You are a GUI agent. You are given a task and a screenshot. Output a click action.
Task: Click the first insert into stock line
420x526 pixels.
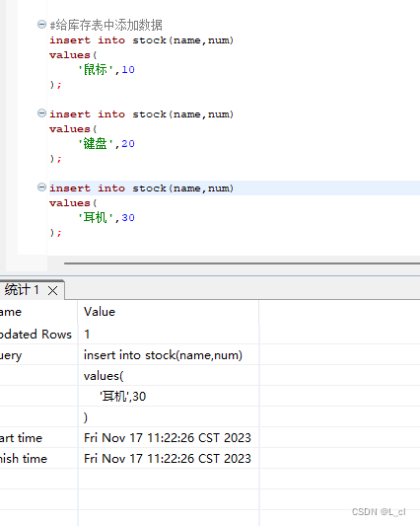141,40
